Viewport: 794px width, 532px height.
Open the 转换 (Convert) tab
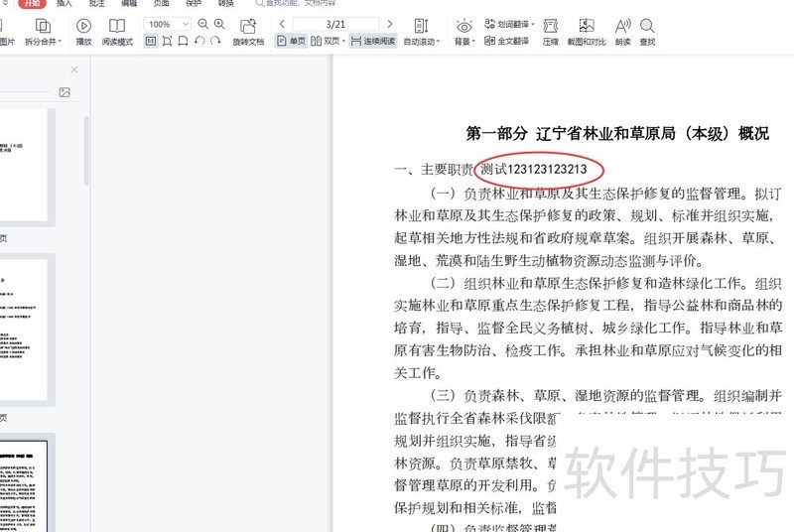pos(226,4)
